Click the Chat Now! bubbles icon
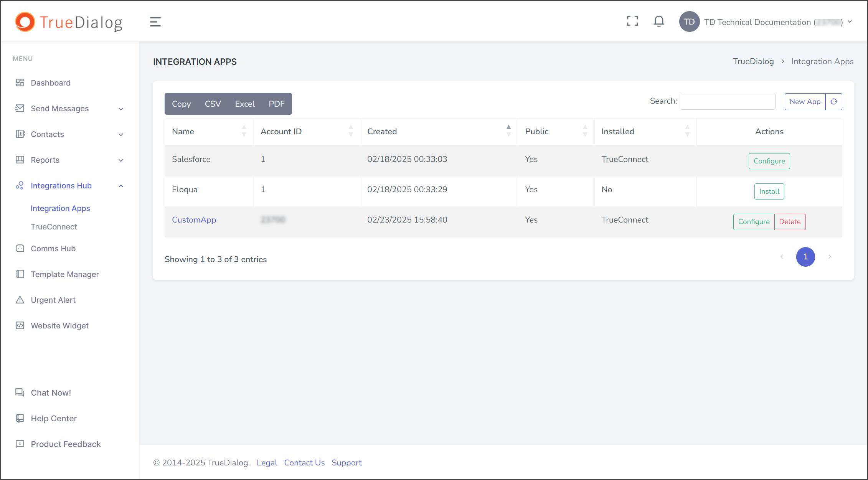Screen dimensions: 868x480 click(x=20, y=392)
